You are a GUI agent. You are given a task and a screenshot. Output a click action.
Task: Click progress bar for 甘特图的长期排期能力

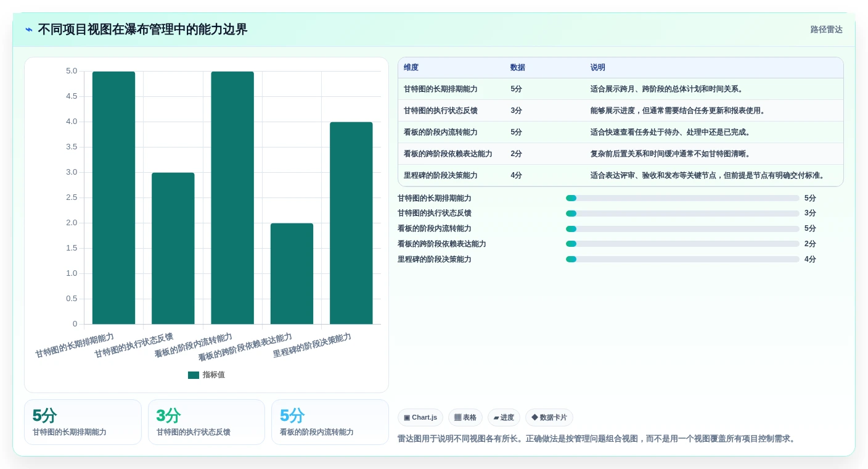[682, 198]
